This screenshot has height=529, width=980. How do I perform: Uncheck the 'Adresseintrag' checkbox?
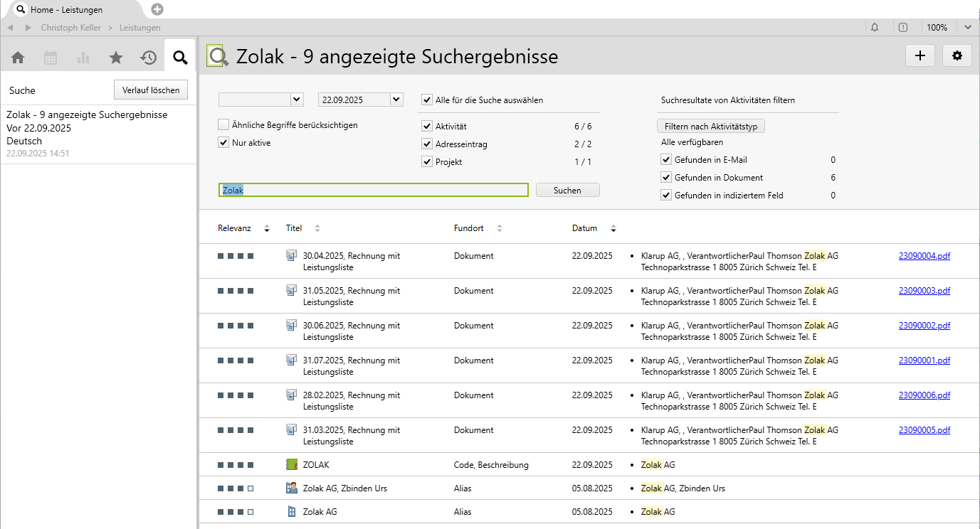click(427, 144)
